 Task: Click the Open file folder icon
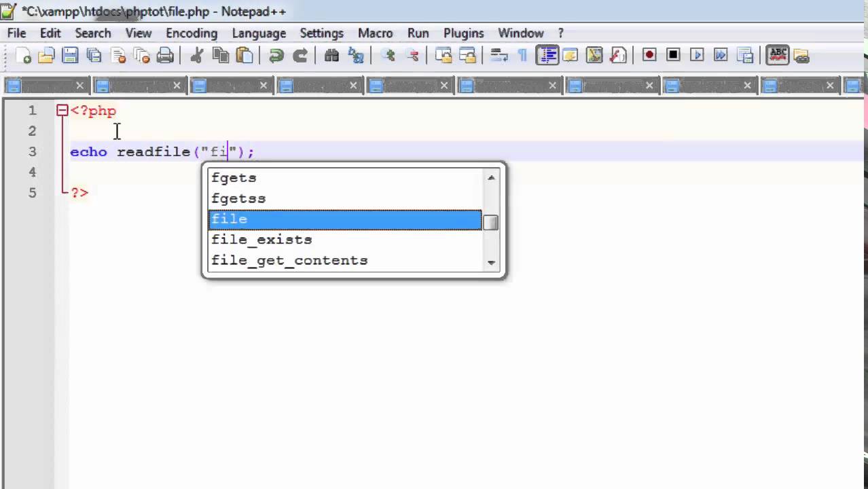point(46,56)
